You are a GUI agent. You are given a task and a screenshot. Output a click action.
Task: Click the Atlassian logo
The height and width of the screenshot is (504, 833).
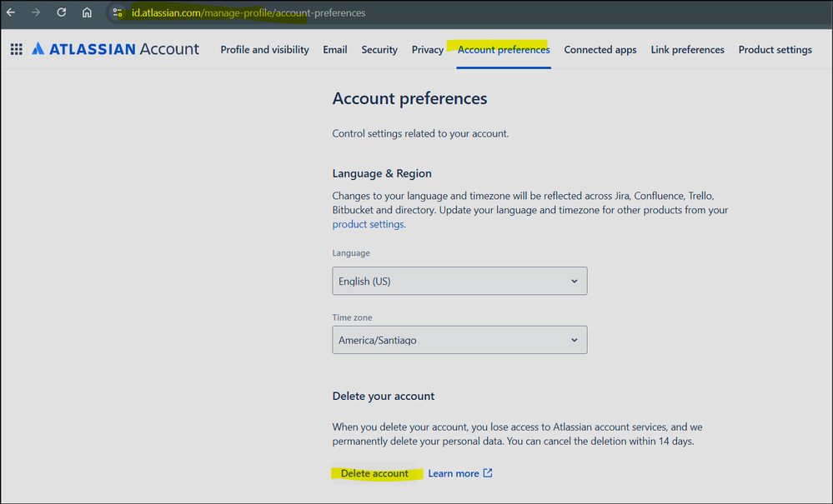click(38, 48)
